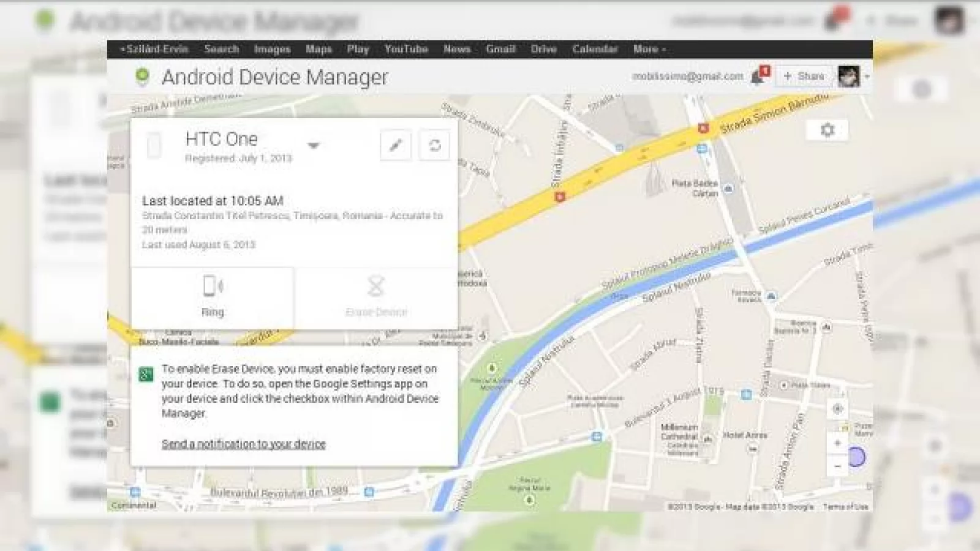Open YouTube in the Google bar
The image size is (980, 551).
pos(406,49)
